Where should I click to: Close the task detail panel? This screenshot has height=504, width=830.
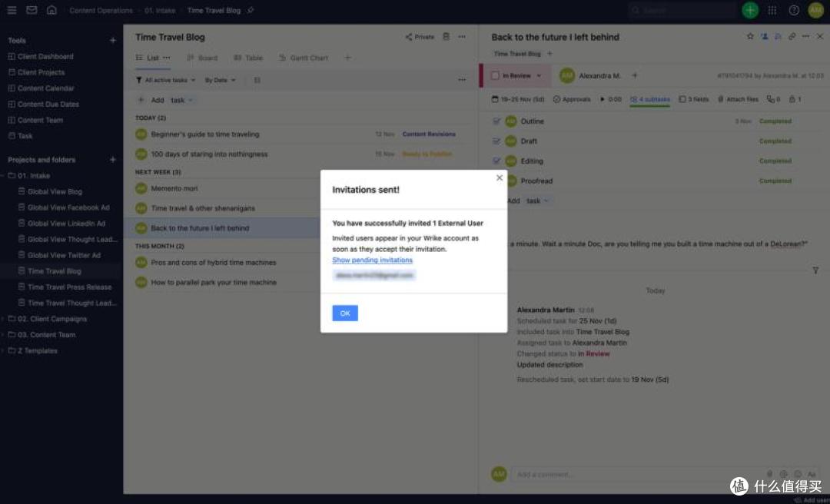tap(819, 37)
